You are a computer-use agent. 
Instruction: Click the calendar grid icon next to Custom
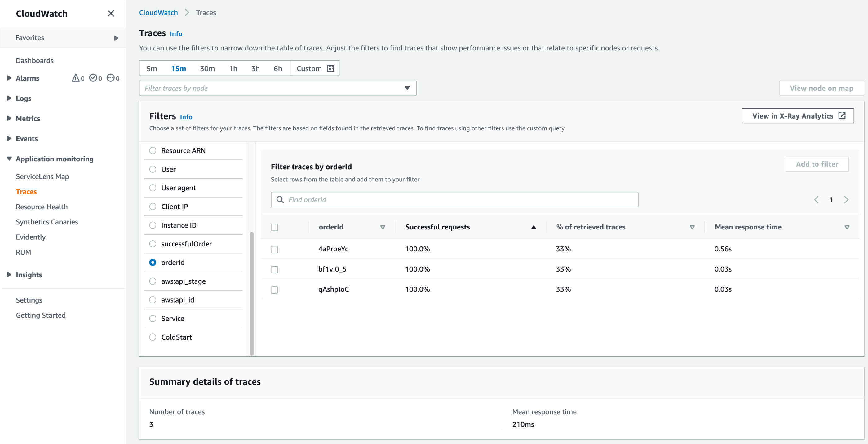point(330,68)
